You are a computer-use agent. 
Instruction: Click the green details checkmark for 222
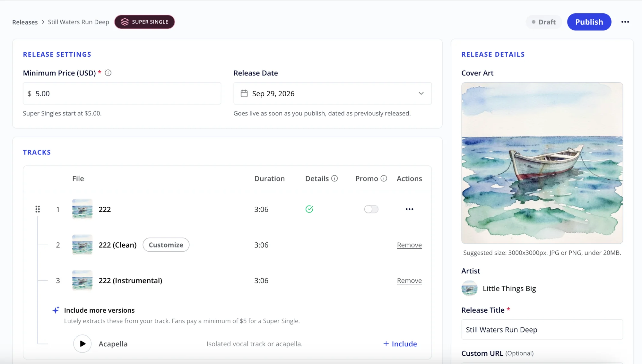(309, 209)
